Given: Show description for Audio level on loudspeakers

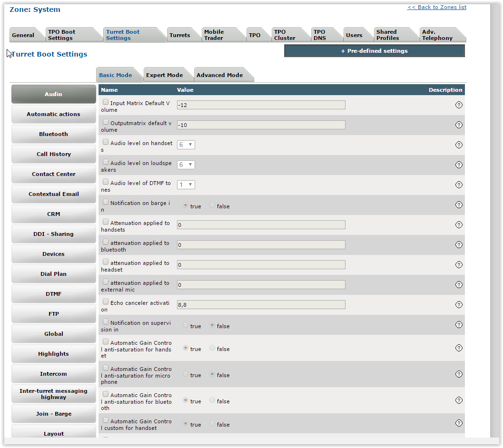Looking at the screenshot, I should [x=459, y=165].
